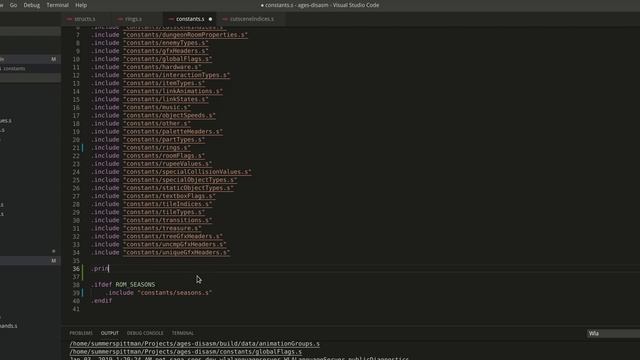
Task: Open link "constants/linkStates.s"
Action: [x=166, y=99]
